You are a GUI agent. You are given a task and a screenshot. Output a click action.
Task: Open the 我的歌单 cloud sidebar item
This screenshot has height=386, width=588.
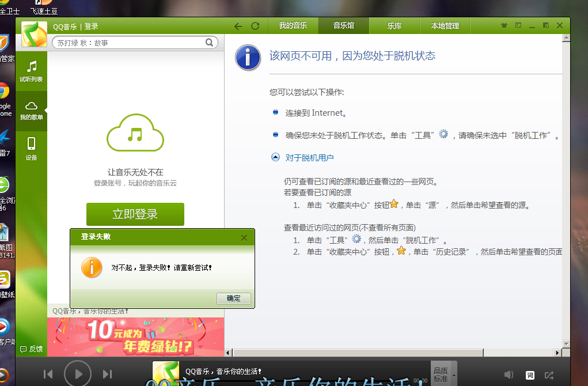tap(31, 111)
